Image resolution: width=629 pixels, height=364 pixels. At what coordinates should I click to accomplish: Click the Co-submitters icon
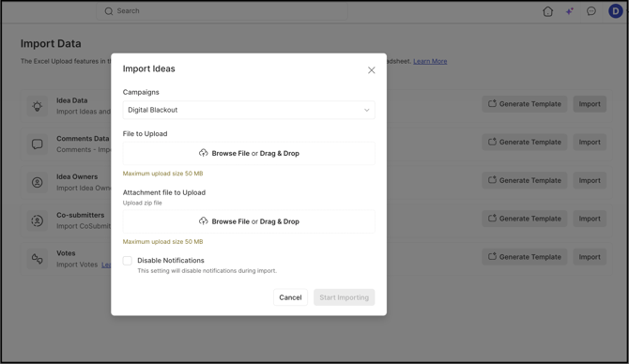pyautogui.click(x=38, y=220)
